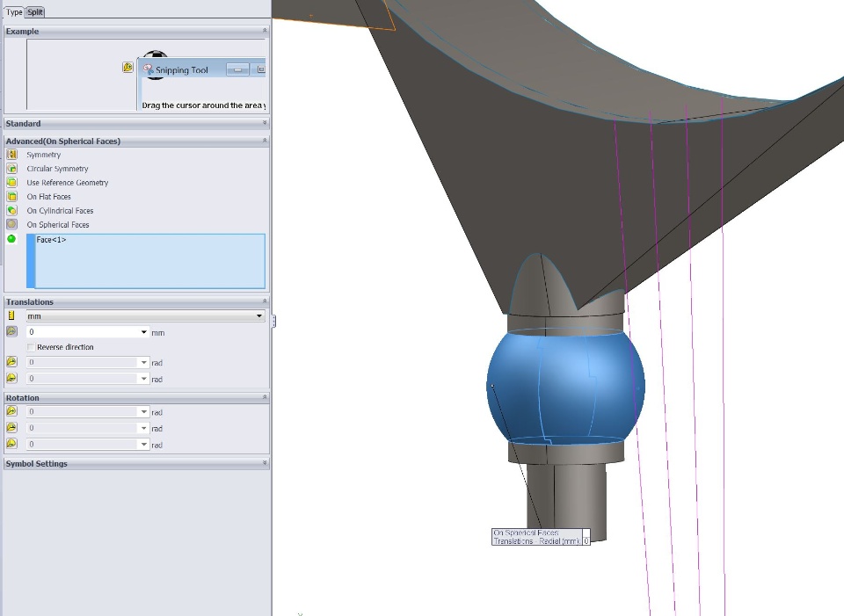The height and width of the screenshot is (616, 844).
Task: Toggle the radial translation icon
Action: tap(11, 331)
